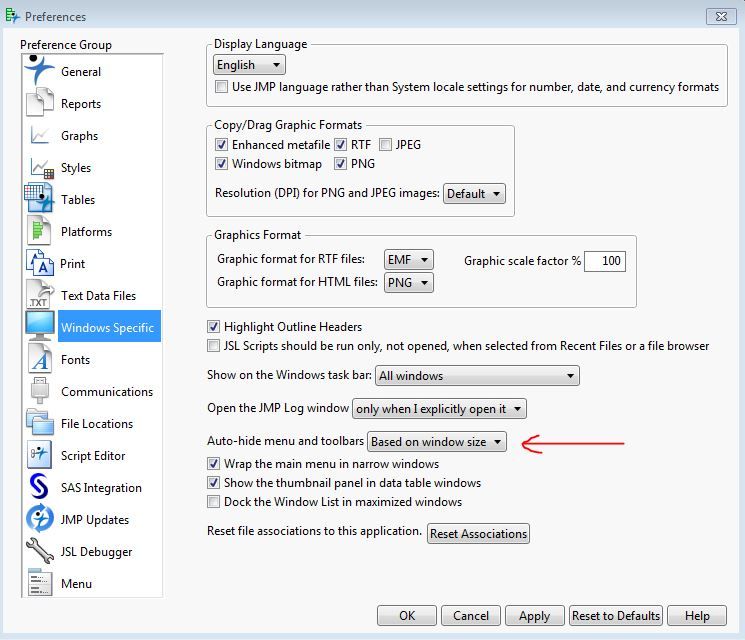Screen dimensions: 745x640
Task: Open the HTML graphic format PNG dropdown
Action: click(x=409, y=283)
